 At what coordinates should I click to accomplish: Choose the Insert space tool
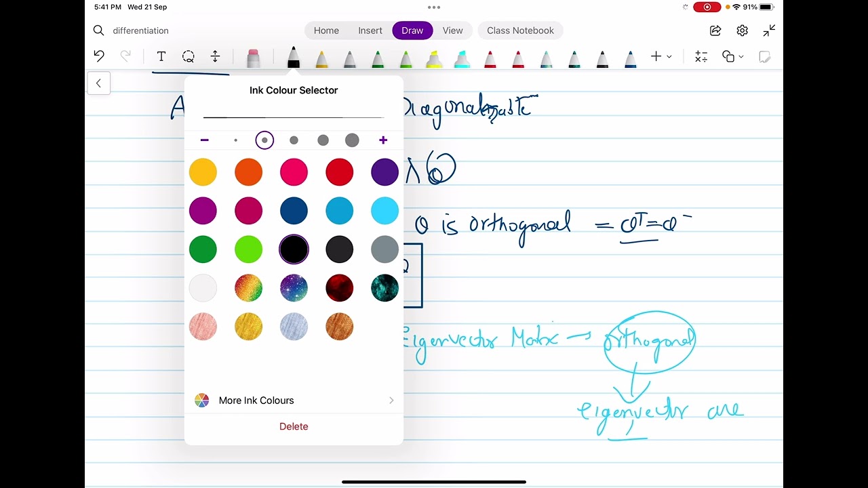(215, 56)
